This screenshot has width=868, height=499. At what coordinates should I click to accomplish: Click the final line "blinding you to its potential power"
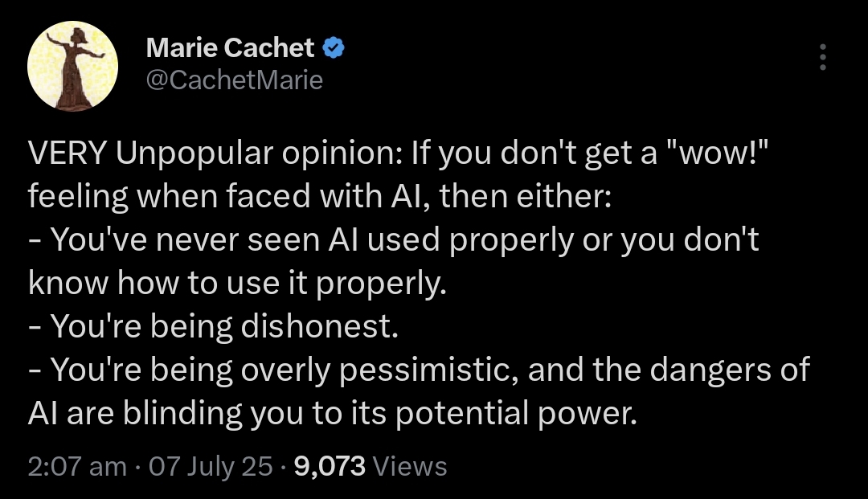(x=379, y=414)
